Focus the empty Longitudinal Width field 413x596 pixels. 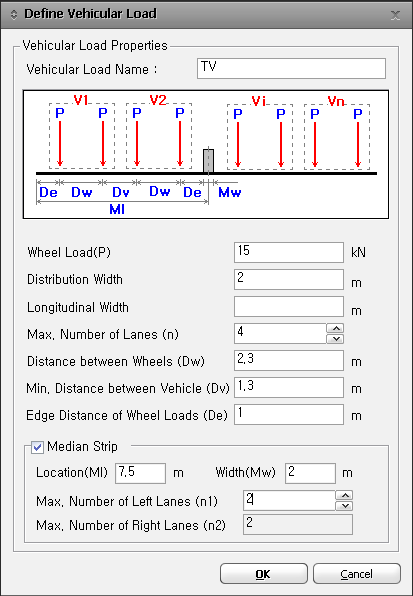[x=289, y=307]
